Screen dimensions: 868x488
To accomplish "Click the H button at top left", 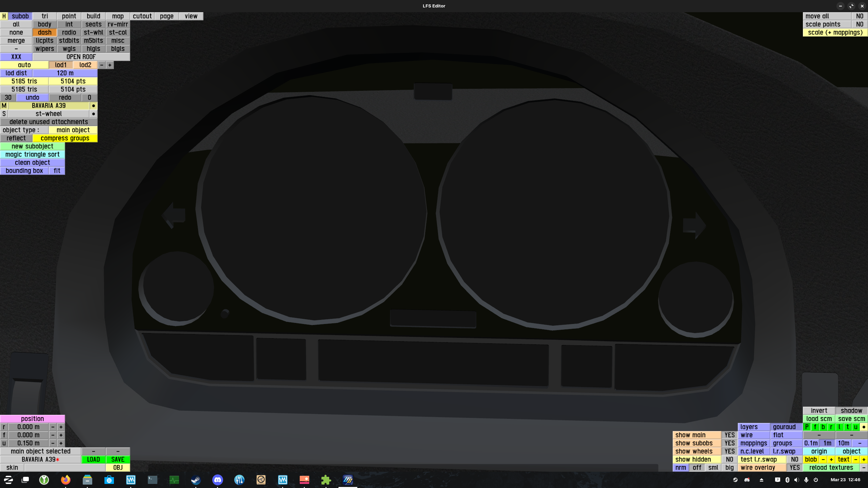I will [x=4, y=16].
